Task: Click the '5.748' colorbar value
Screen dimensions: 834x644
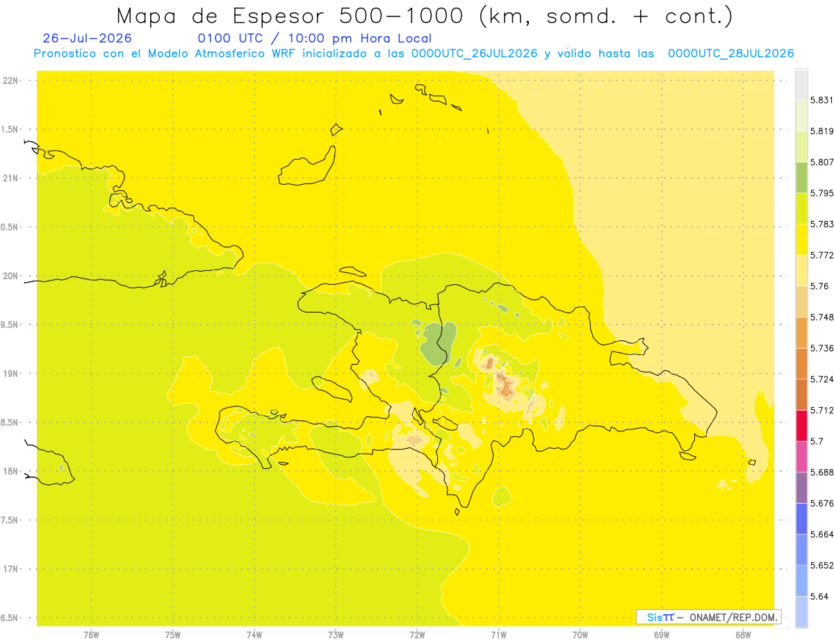Action: 821,317
